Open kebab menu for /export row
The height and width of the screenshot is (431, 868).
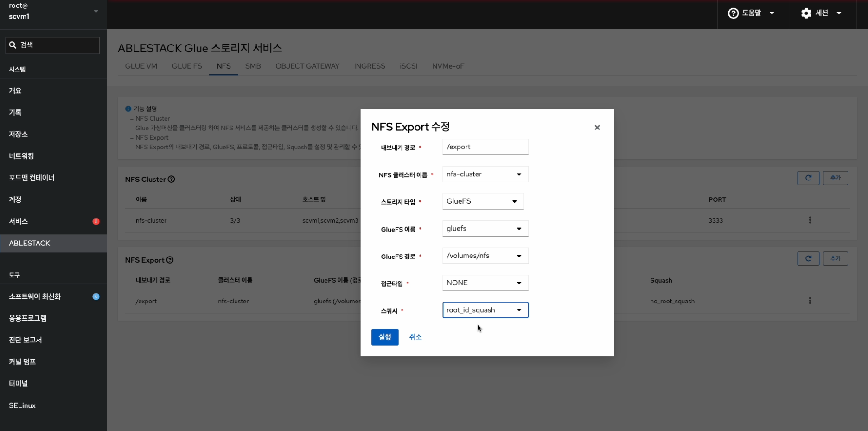click(810, 301)
